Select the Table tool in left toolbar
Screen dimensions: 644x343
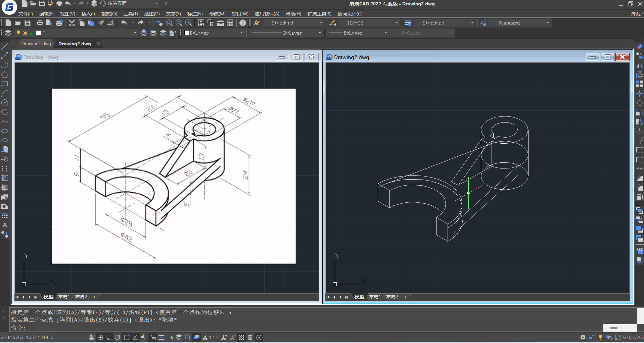(5, 216)
